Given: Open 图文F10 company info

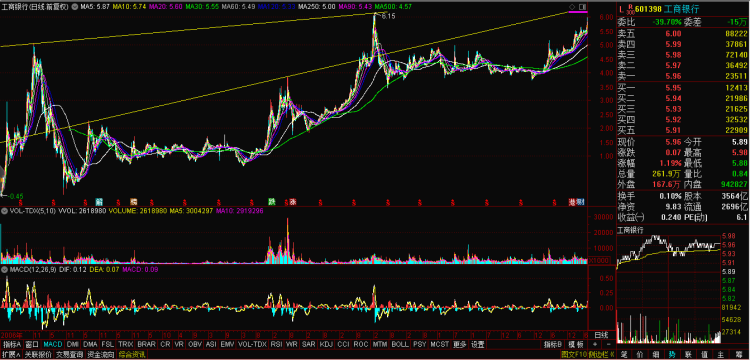Looking at the screenshot, I should point(574,355).
